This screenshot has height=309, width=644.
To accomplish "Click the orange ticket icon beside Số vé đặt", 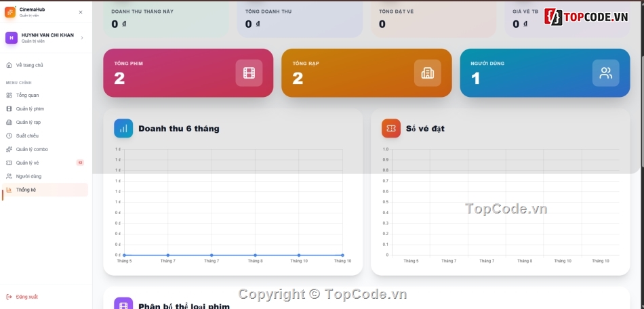I will point(391,129).
